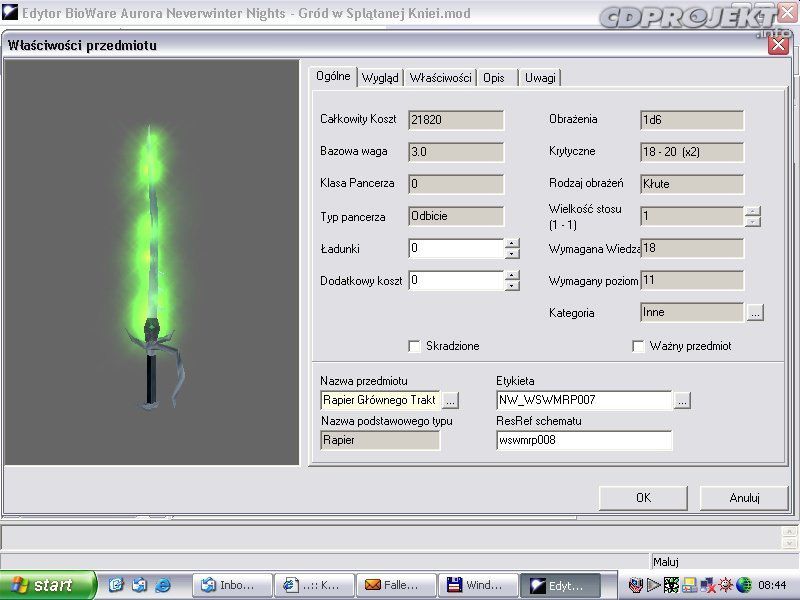Image resolution: width=800 pixels, height=600 pixels.
Task: Enable the Ważny przedmiot checkbox
Action: pos(638,346)
